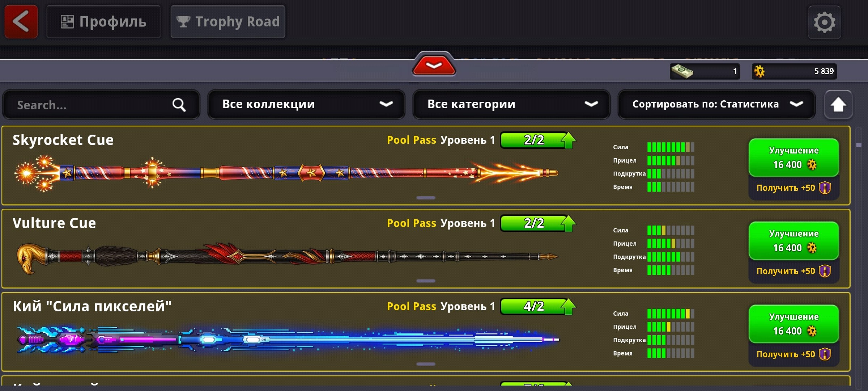Click the Сила пикселей level-up green arrow

568,307
